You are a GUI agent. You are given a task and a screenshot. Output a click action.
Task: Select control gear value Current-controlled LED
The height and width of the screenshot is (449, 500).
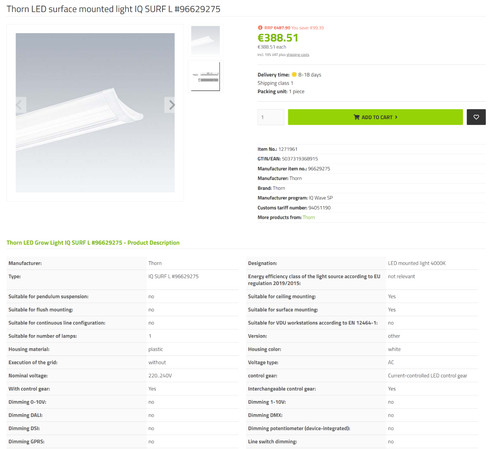pos(427,376)
